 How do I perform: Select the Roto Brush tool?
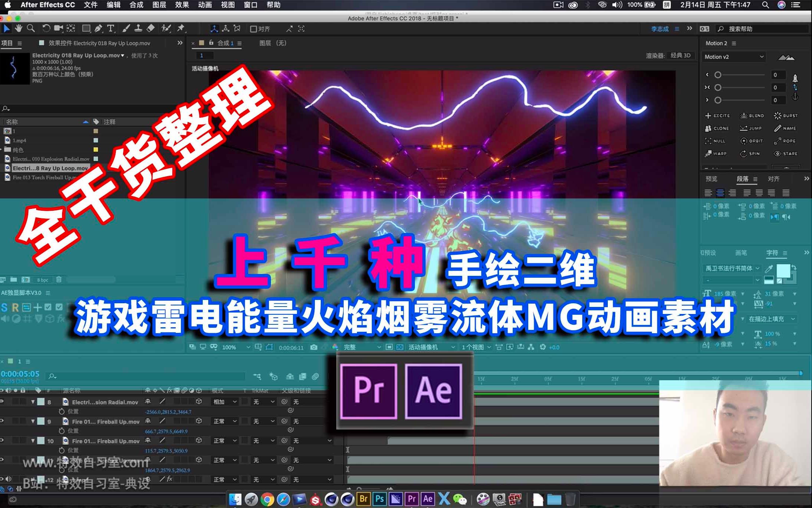tap(166, 29)
